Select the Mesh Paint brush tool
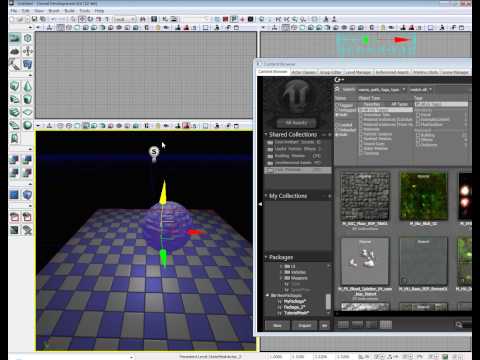Image resolution: width=480 pixels, height=360 pixels. (x=15, y=64)
